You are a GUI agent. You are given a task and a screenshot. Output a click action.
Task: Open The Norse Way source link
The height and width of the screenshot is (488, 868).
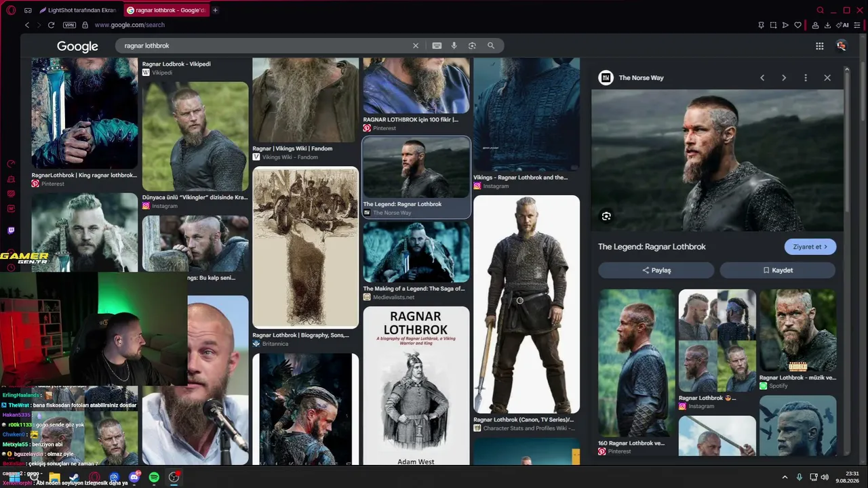click(x=631, y=78)
